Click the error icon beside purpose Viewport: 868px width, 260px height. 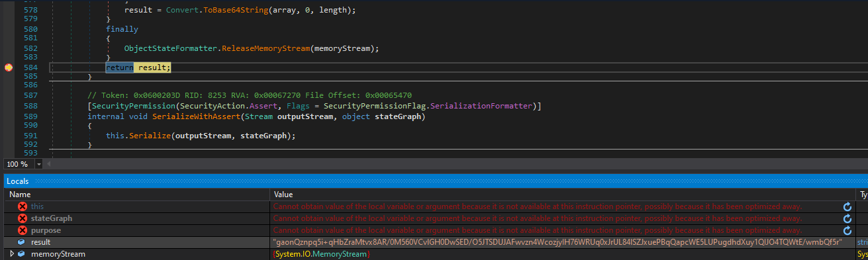[23, 230]
